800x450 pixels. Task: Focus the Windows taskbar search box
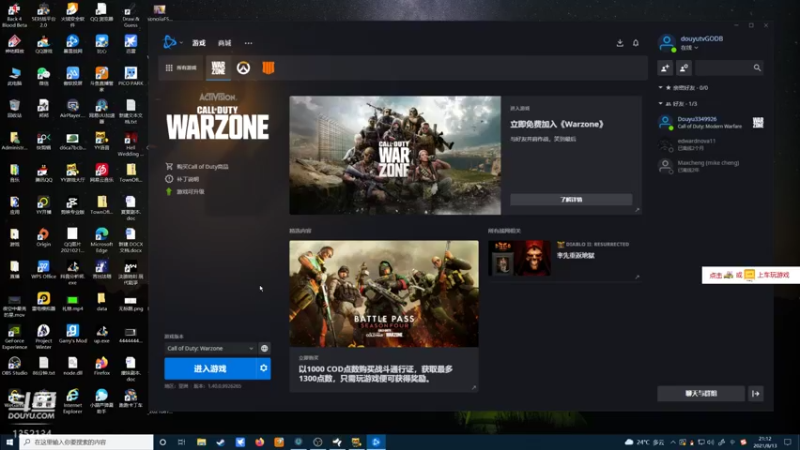86,442
